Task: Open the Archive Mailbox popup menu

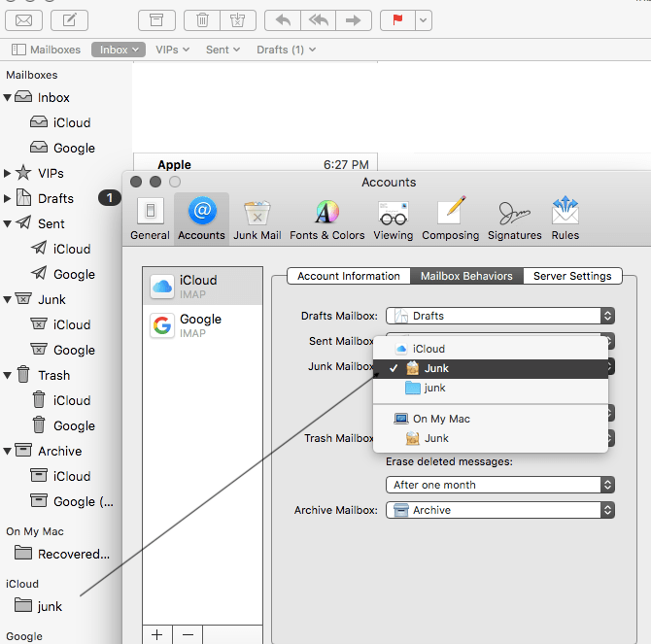Action: 499,510
